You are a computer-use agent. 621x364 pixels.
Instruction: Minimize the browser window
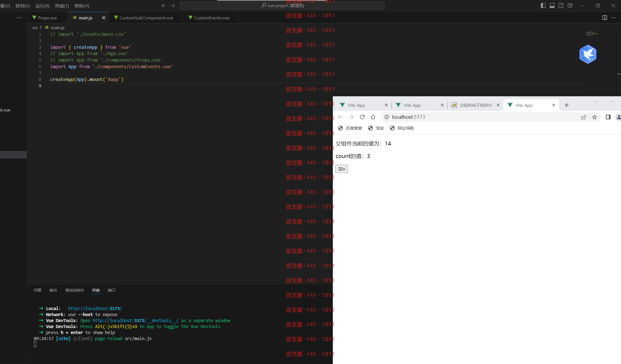pyautogui.click(x=611, y=101)
